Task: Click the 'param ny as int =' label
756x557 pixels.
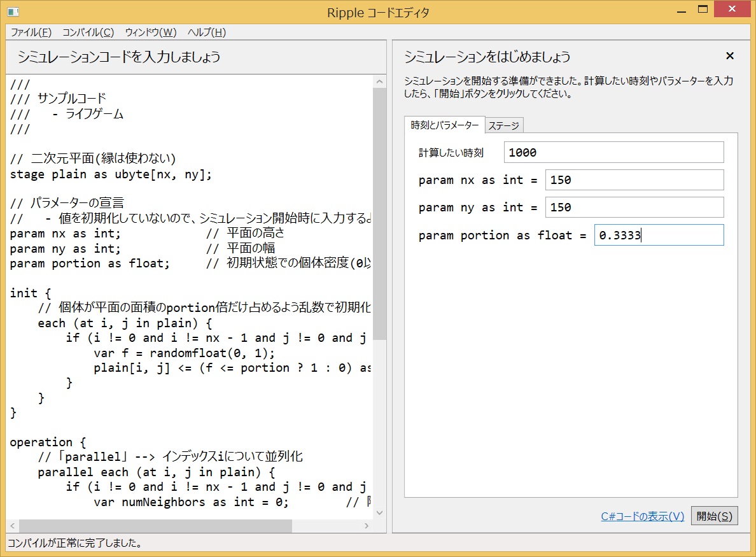Action: [478, 208]
